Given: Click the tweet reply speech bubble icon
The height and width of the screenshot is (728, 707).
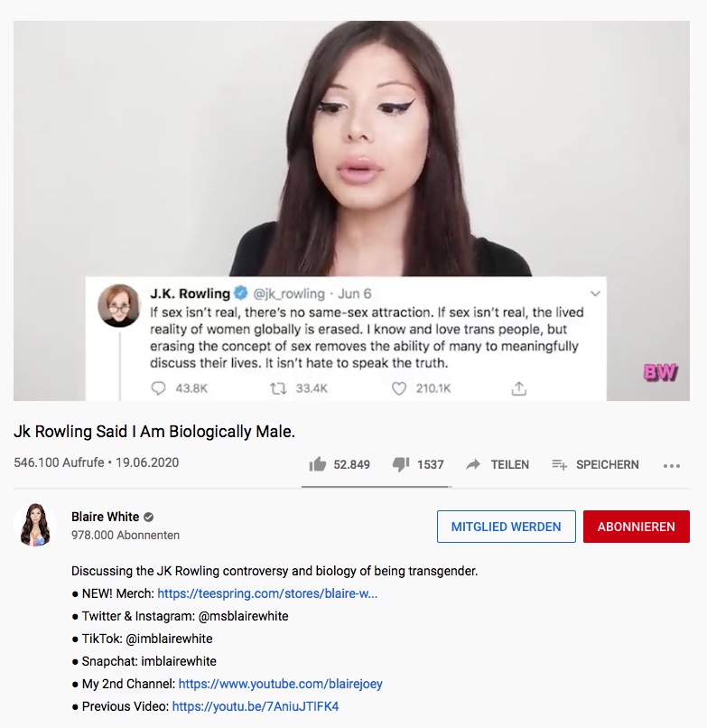Looking at the screenshot, I should pos(158,387).
